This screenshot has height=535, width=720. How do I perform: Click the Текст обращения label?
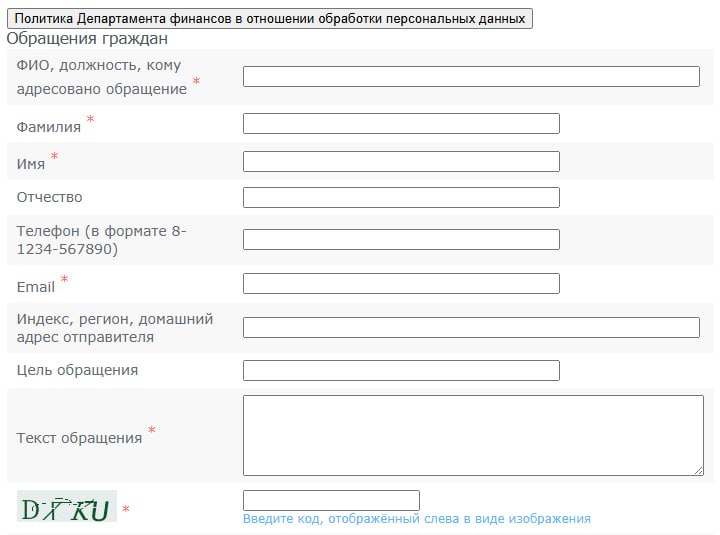79,438
